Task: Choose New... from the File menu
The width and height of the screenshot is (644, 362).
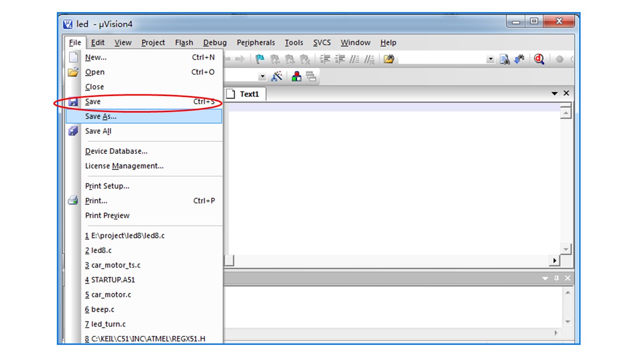Action: (x=144, y=57)
